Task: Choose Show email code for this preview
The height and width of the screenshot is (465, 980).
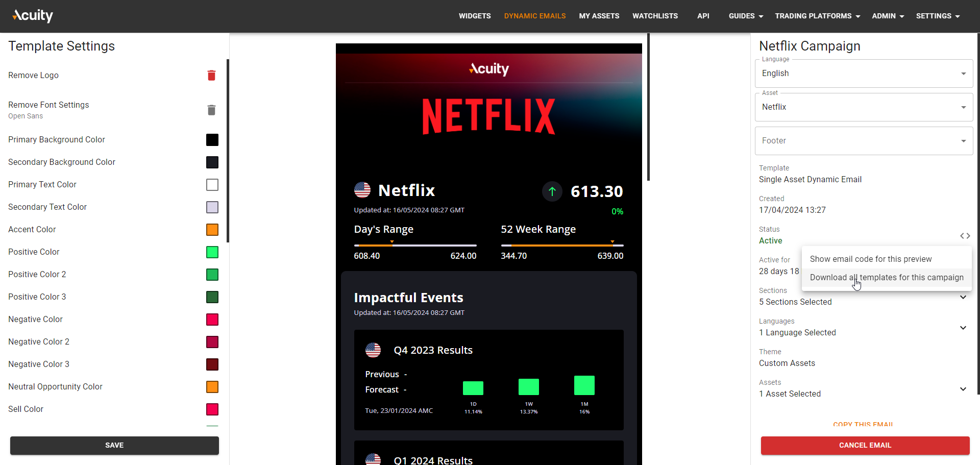Action: coord(887,259)
